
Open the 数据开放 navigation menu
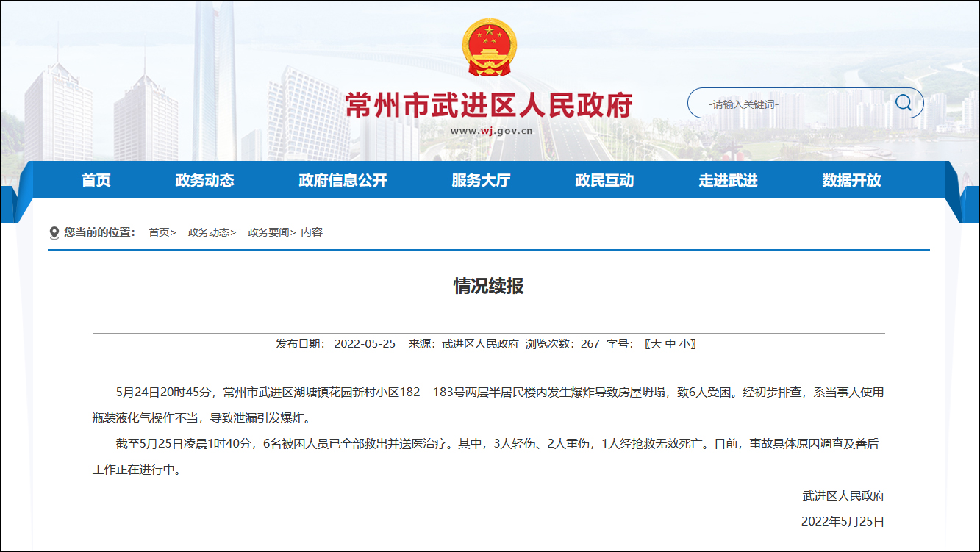point(851,180)
